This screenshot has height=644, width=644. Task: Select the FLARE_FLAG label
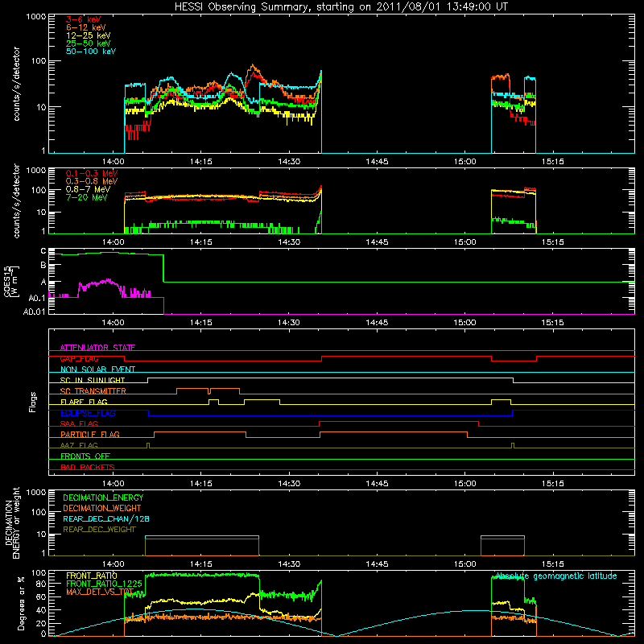(84, 402)
